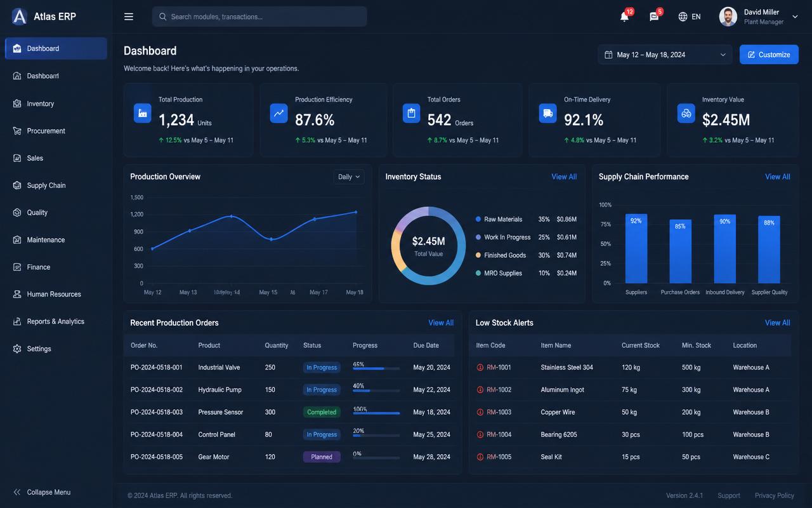Viewport: 812px width, 508px height.
Task: Click the alert icon beside RM-1003
Action: coord(480,412)
